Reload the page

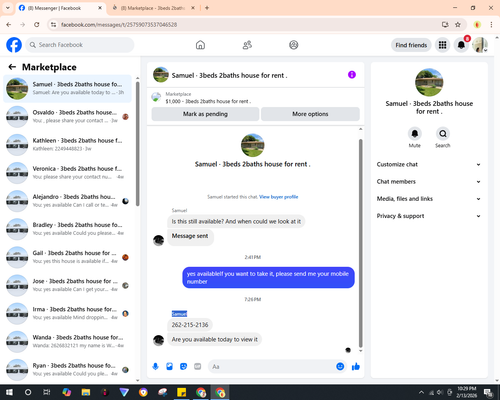37,25
